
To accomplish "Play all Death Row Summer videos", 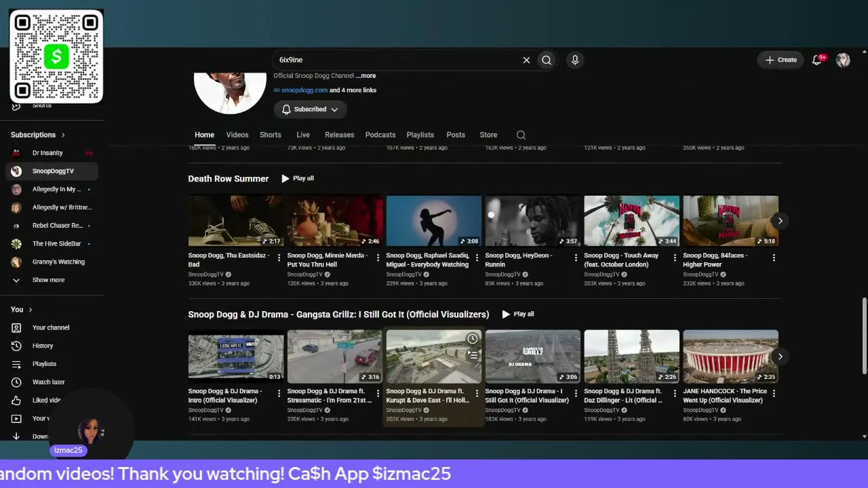I will pyautogui.click(x=298, y=178).
